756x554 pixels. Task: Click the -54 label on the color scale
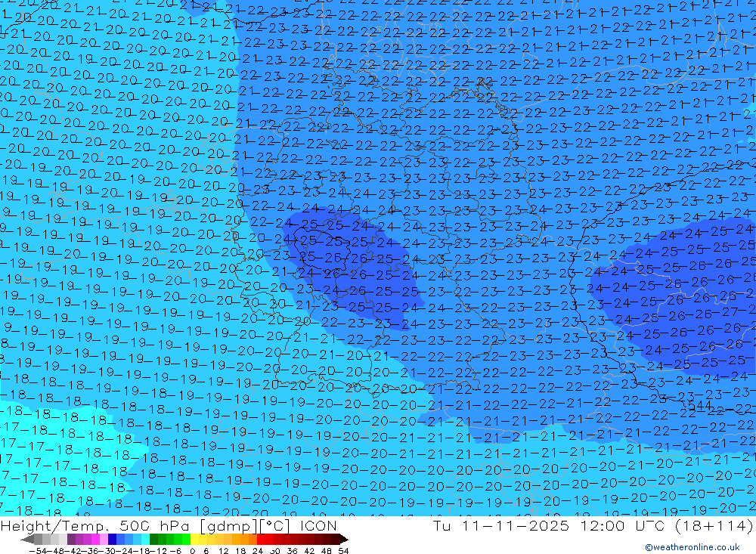tap(38, 551)
